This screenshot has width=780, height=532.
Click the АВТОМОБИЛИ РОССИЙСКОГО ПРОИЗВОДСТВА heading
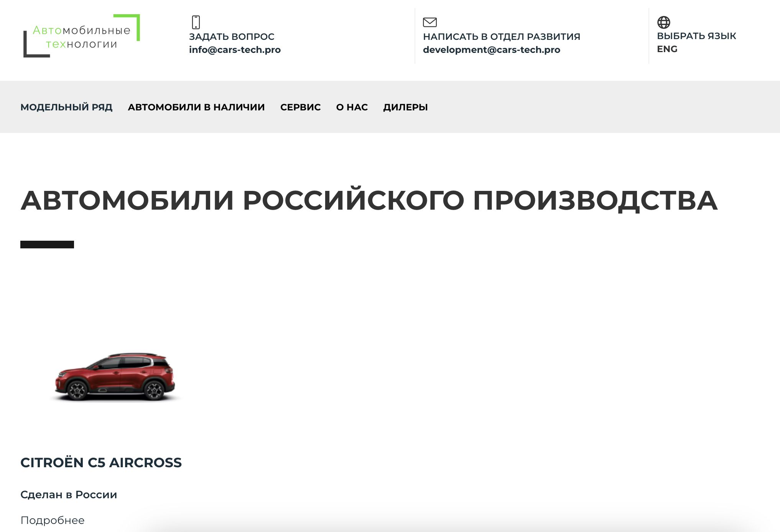369,200
